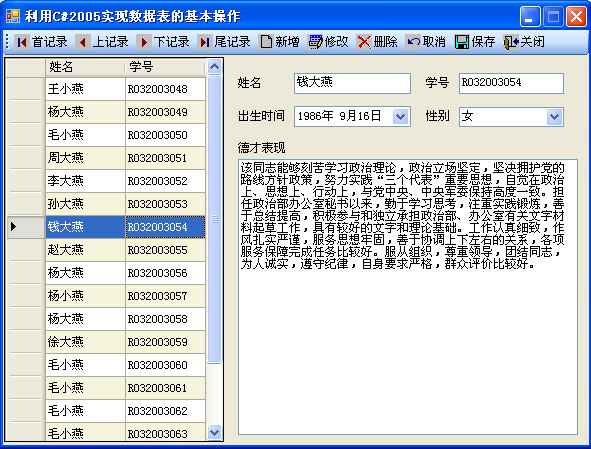
Task: Close the form via 关闭 toolbar button
Action: (x=524, y=42)
